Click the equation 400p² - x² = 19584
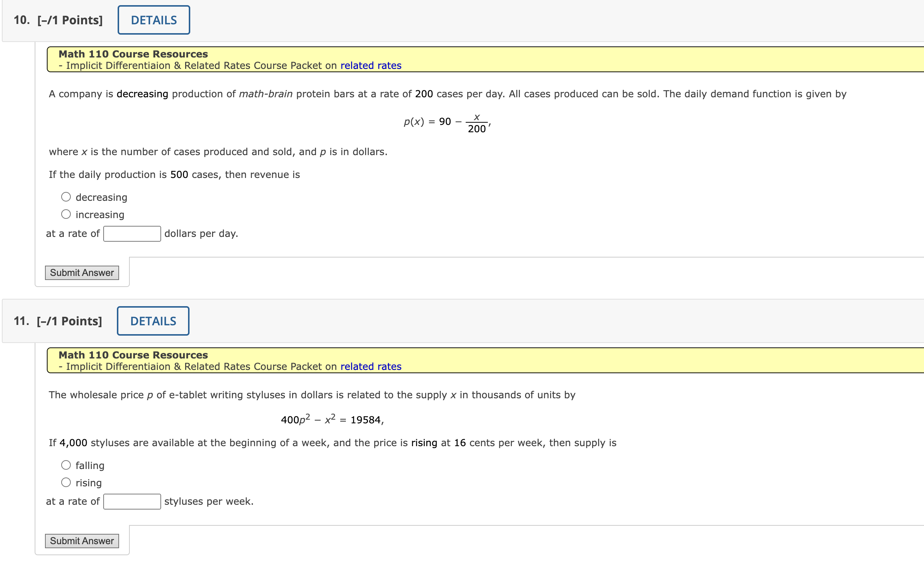 tap(332, 419)
